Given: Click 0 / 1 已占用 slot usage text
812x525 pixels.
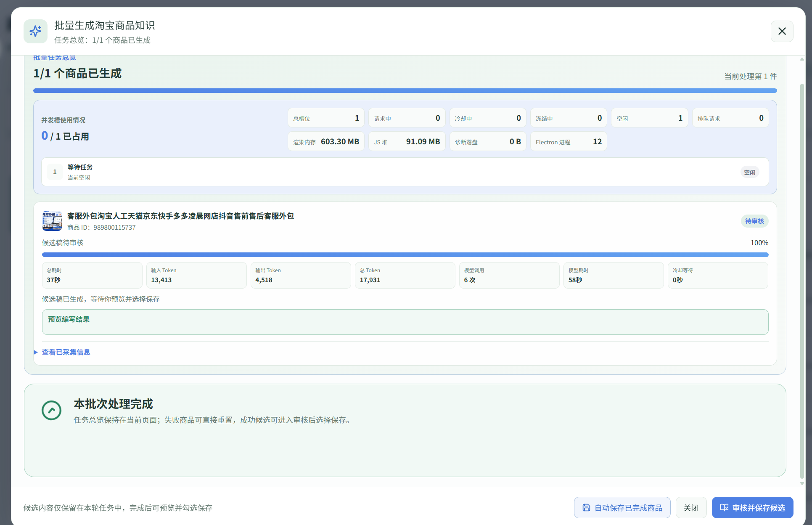Looking at the screenshot, I should (65, 136).
